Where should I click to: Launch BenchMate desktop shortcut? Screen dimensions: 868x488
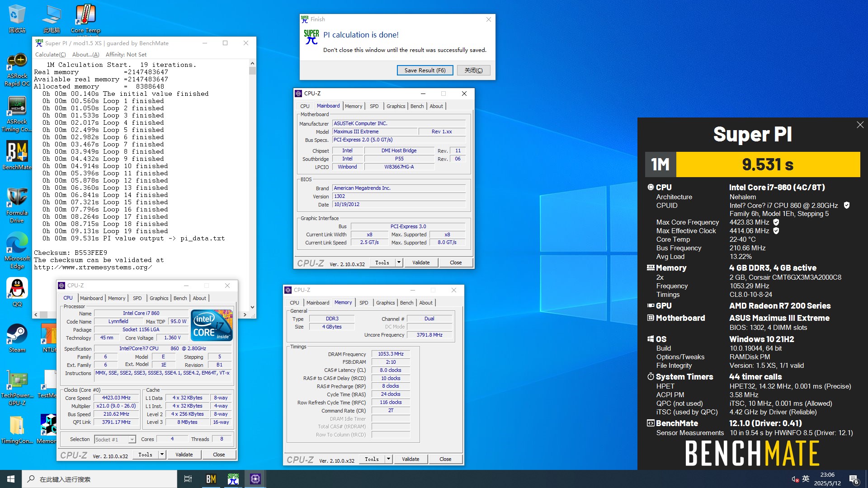click(x=17, y=156)
